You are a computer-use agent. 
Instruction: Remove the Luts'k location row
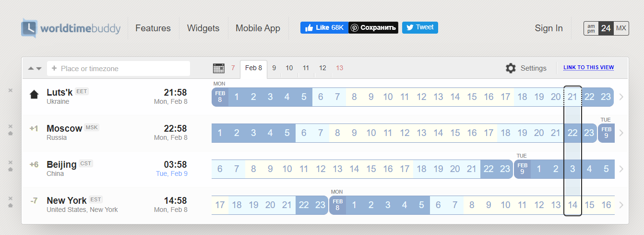(x=11, y=90)
